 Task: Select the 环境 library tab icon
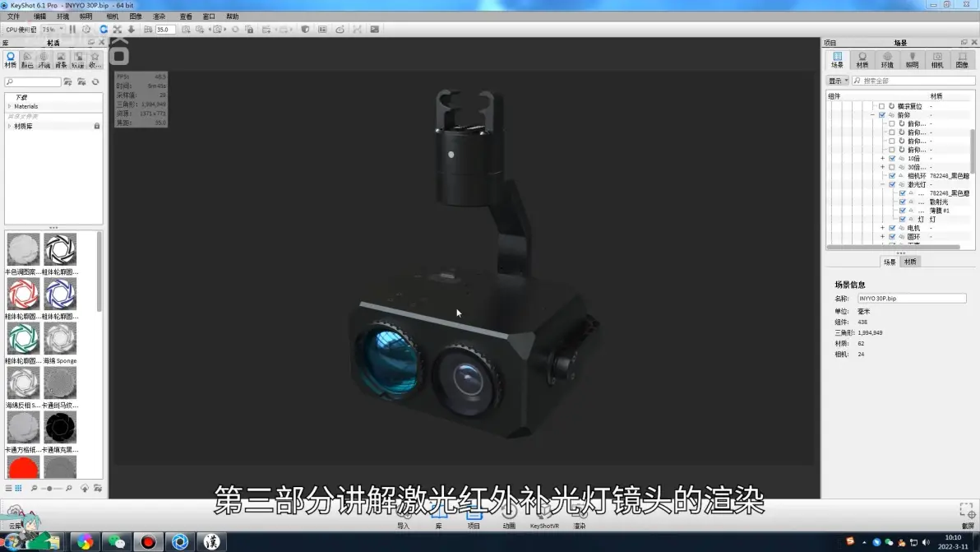[44, 60]
